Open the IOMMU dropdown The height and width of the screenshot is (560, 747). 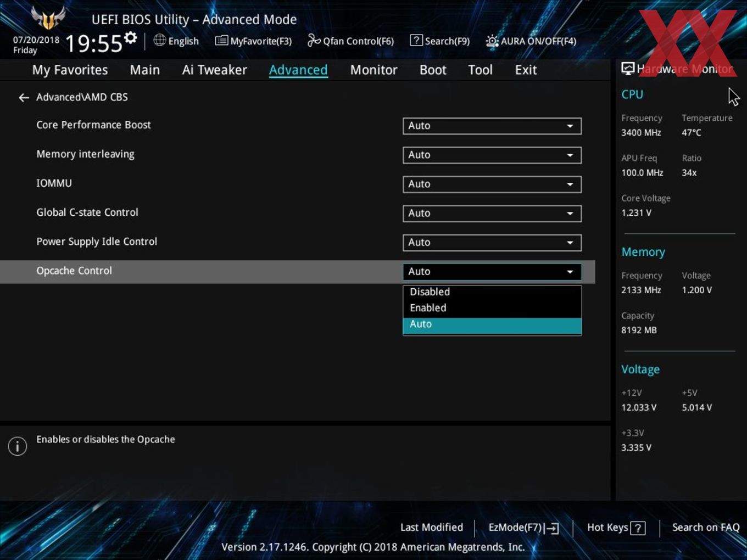[492, 184]
